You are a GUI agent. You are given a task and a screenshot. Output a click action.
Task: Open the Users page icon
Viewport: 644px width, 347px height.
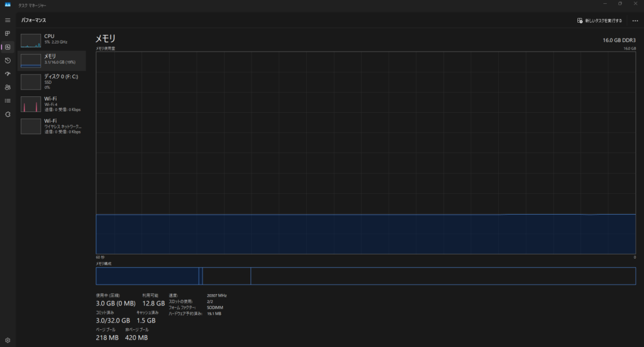click(8, 87)
